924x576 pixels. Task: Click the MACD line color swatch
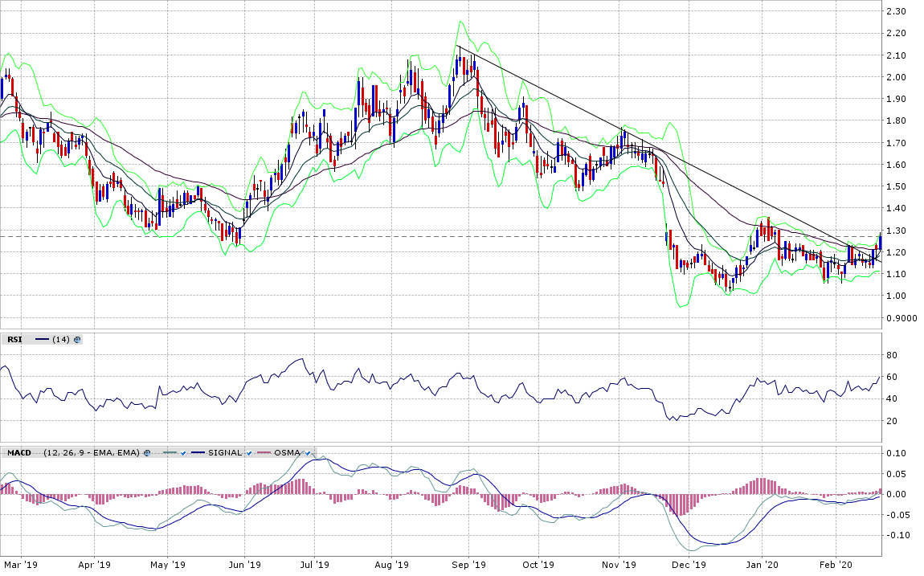(167, 453)
